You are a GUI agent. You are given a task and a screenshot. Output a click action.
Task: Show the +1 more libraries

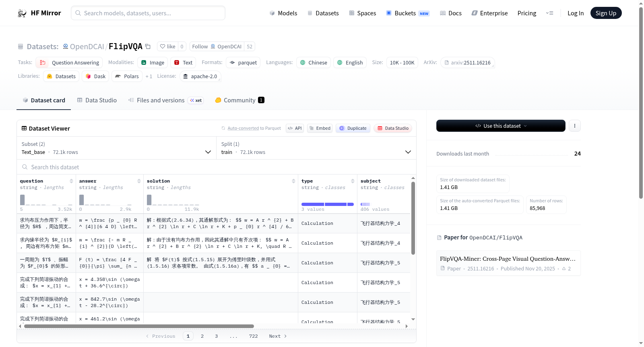(x=149, y=76)
